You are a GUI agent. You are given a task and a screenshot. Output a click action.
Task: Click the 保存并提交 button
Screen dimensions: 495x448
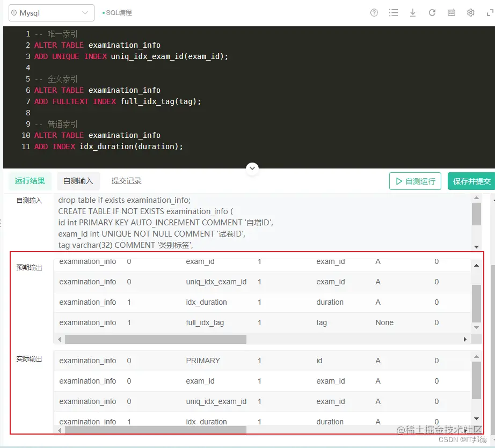click(471, 181)
